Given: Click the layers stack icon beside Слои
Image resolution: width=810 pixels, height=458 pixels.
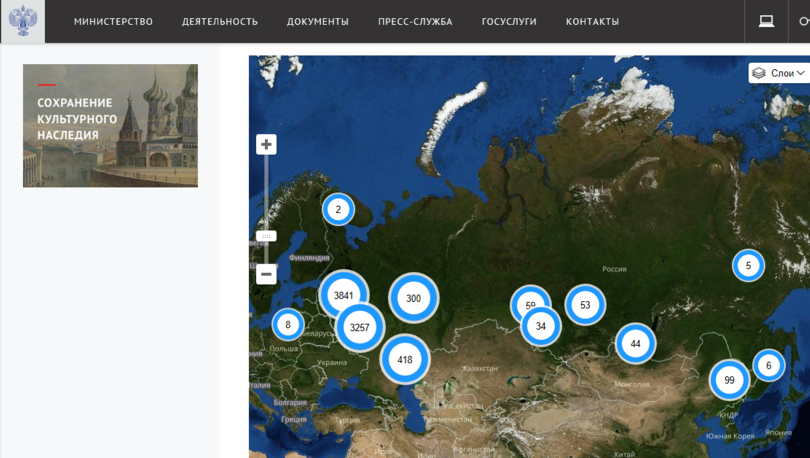Looking at the screenshot, I should tap(759, 73).
